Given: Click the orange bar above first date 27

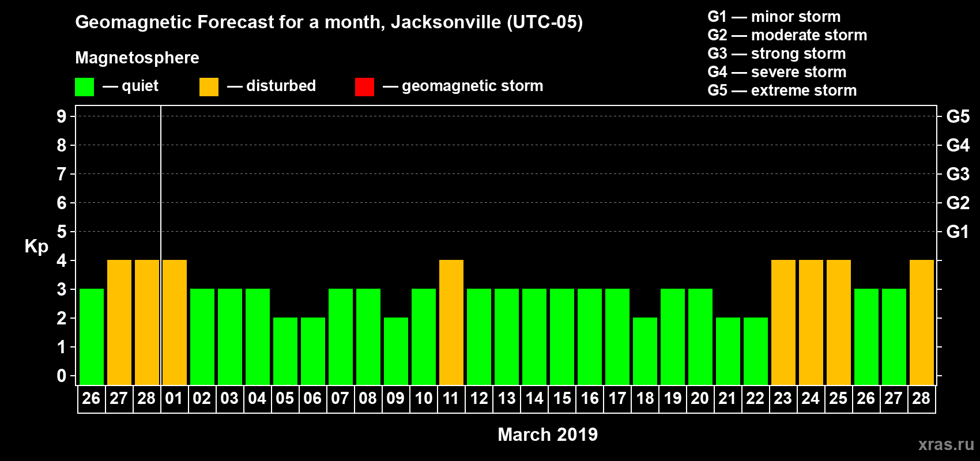Looking at the screenshot, I should (x=119, y=322).
